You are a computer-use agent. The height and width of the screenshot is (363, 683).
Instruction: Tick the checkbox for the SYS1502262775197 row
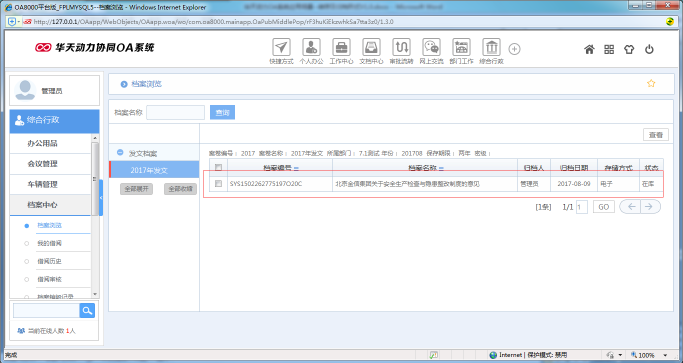pyautogui.click(x=219, y=184)
